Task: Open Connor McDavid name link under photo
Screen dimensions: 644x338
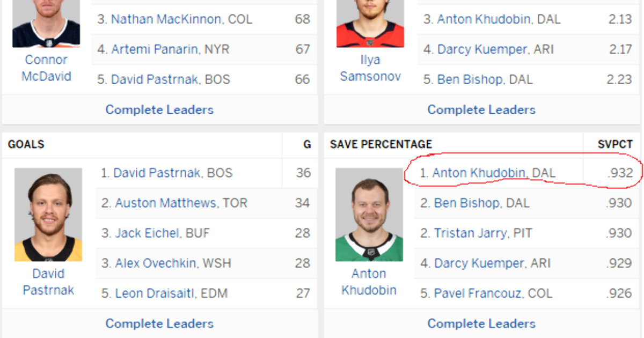Action: [x=46, y=68]
